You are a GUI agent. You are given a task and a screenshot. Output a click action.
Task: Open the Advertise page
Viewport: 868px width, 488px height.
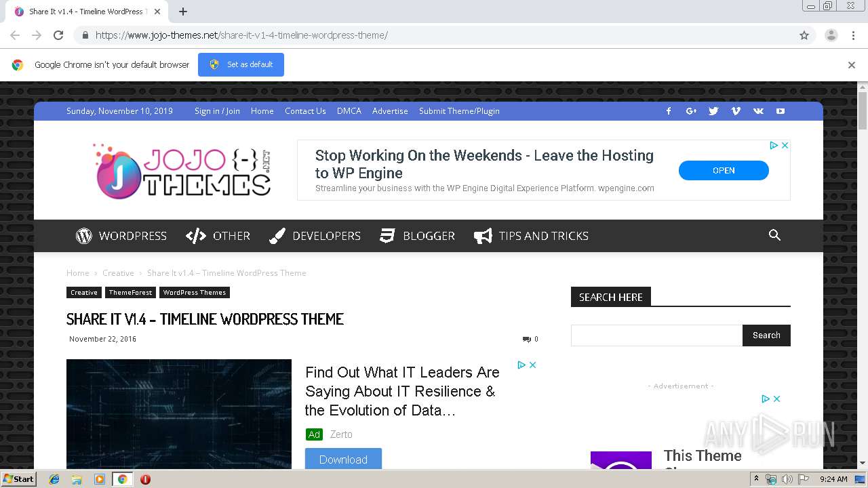tap(390, 111)
